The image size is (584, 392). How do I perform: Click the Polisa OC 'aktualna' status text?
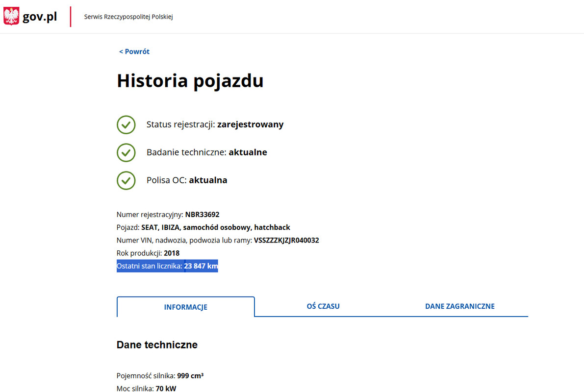click(x=208, y=180)
